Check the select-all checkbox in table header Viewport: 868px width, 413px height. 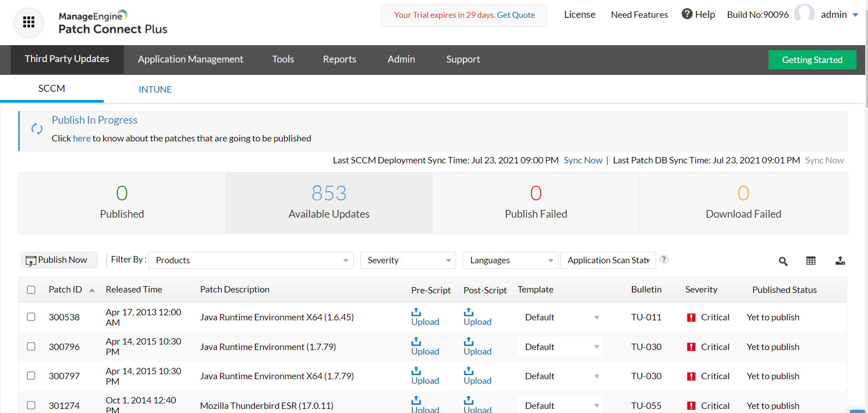31,290
